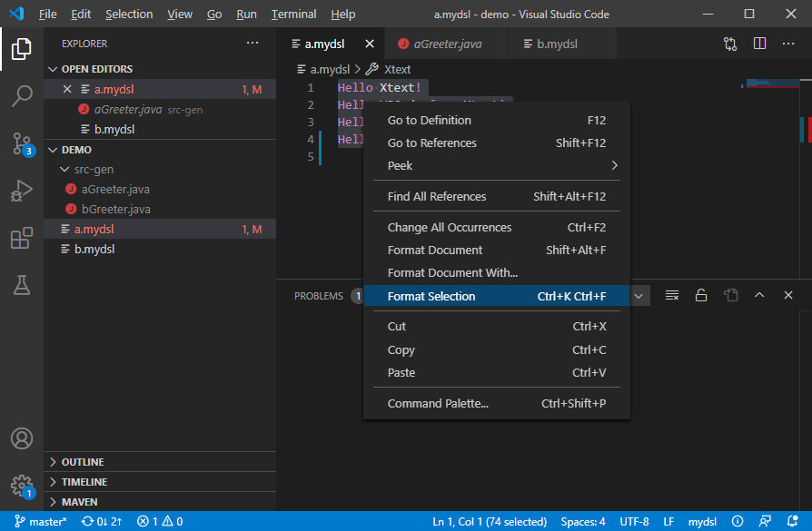812x531 pixels.
Task: Collapse the DEMO folder section
Action: [x=160, y=150]
